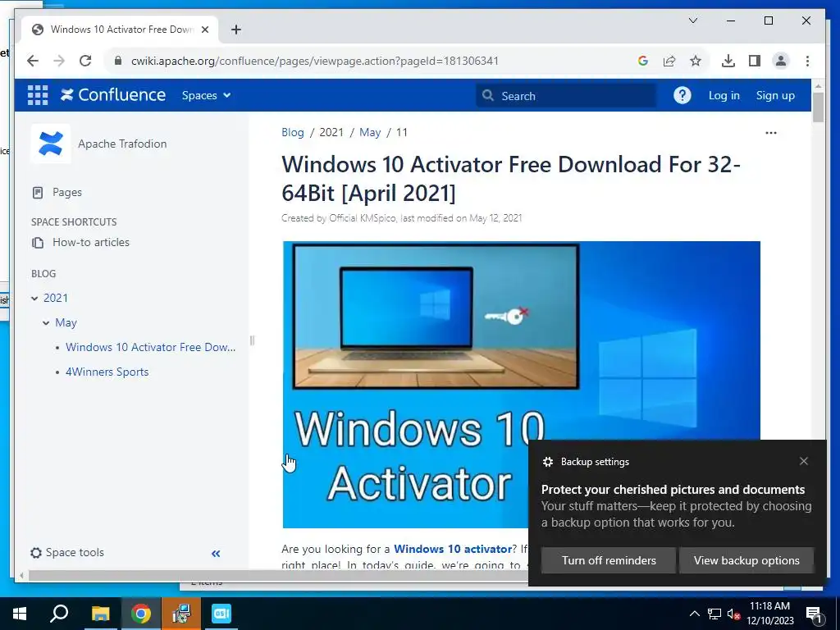Reload the page in Chrome
The width and height of the screenshot is (840, 630).
pyautogui.click(x=85, y=61)
